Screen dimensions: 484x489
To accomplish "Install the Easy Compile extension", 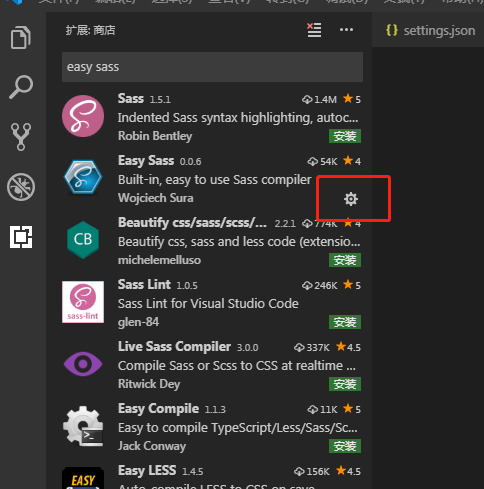I will pyautogui.click(x=345, y=446).
